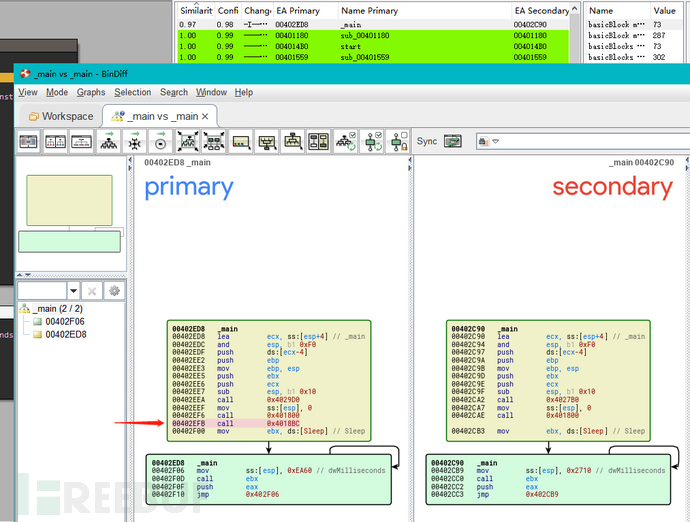
Task: Select the _main row in matched functions table
Action: [x=373, y=25]
